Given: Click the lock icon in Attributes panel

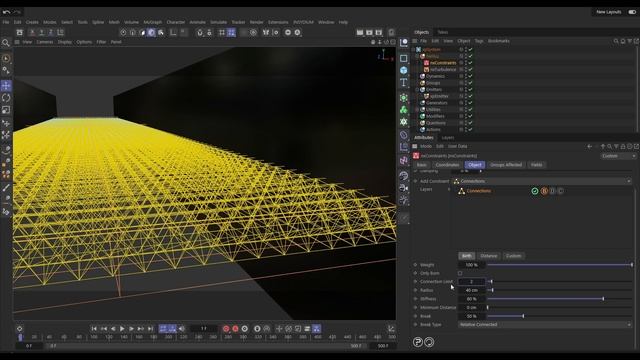Looking at the screenshot, I should pos(623,146).
